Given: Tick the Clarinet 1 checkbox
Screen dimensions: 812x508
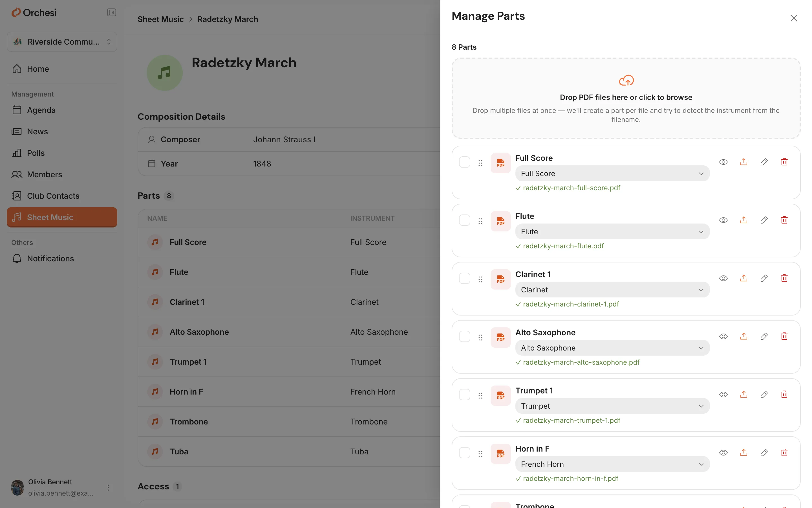Looking at the screenshot, I should tap(465, 278).
